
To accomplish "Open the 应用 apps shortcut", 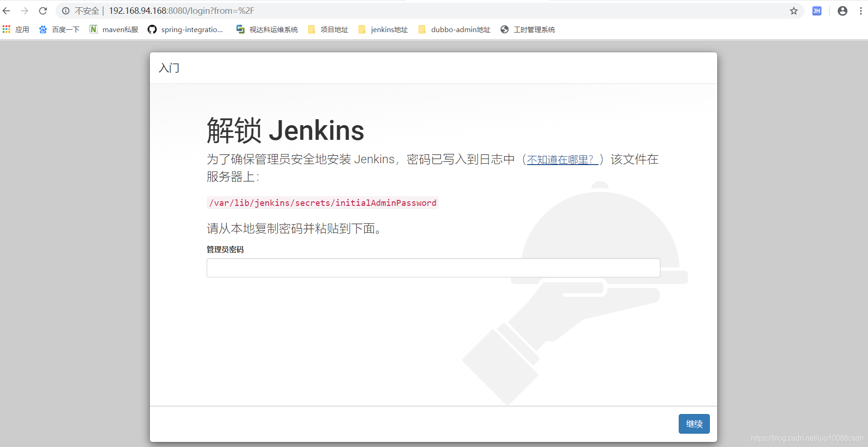I will [x=16, y=29].
